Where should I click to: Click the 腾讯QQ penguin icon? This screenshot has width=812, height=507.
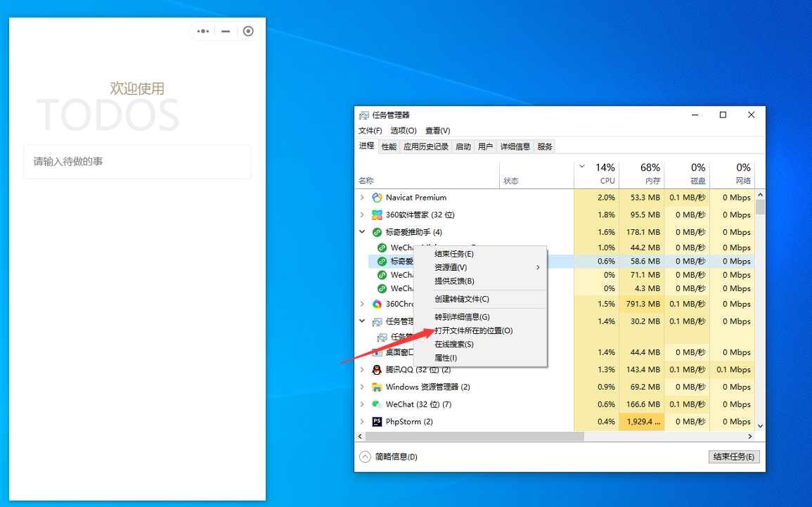(377, 370)
